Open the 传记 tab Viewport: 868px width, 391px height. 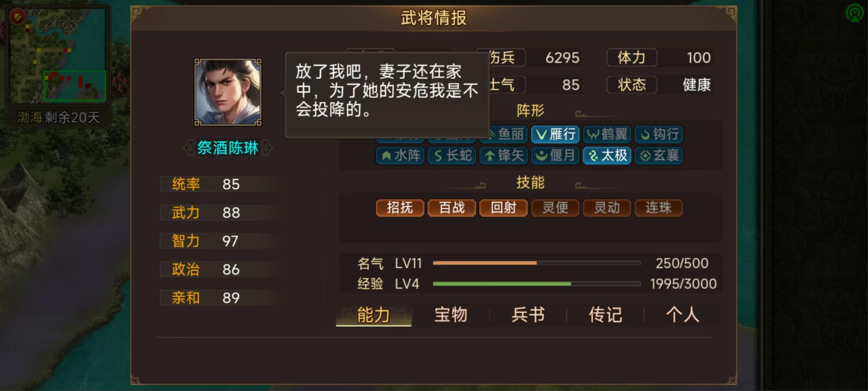click(x=605, y=315)
